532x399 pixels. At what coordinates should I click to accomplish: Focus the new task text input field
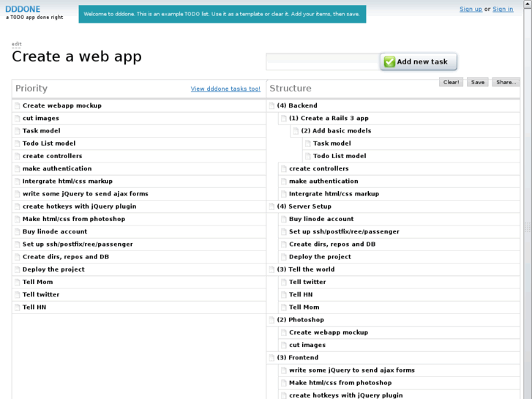(322, 61)
